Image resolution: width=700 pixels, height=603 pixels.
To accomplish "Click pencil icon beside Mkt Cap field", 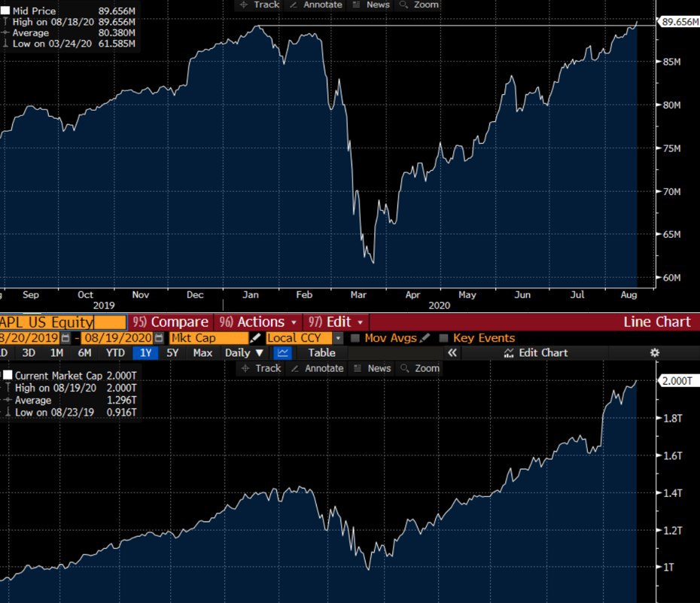I will tap(255, 338).
